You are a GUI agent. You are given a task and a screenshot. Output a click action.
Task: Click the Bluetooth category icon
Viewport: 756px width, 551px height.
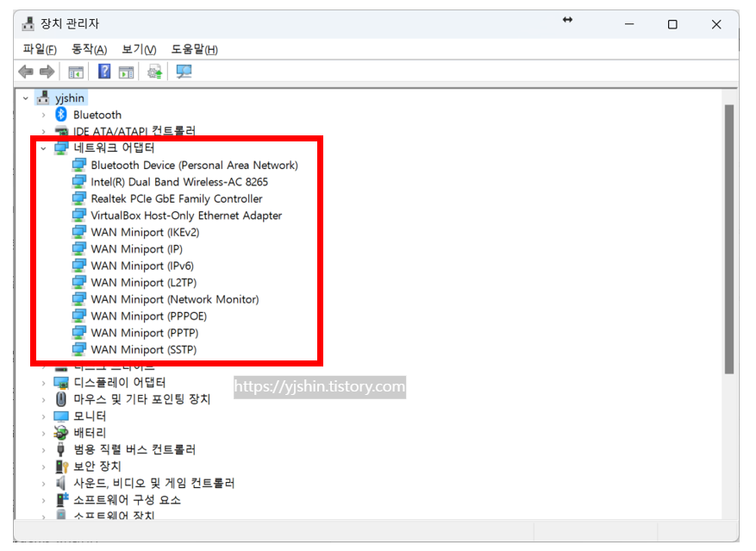60,115
